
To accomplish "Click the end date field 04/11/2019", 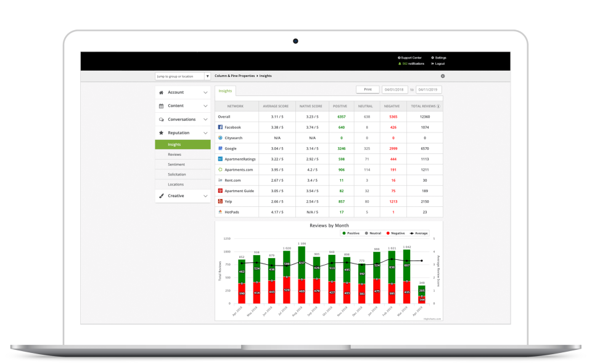I will click(x=429, y=89).
